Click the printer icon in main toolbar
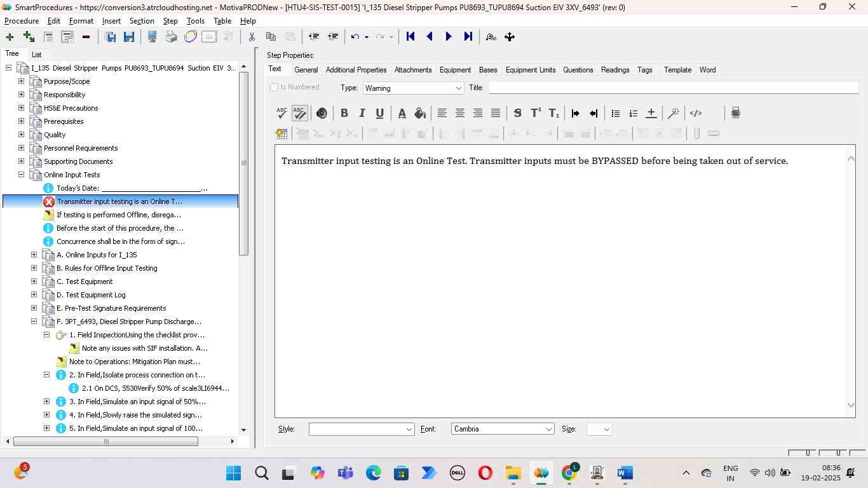This screenshot has width=868, height=488. [171, 37]
